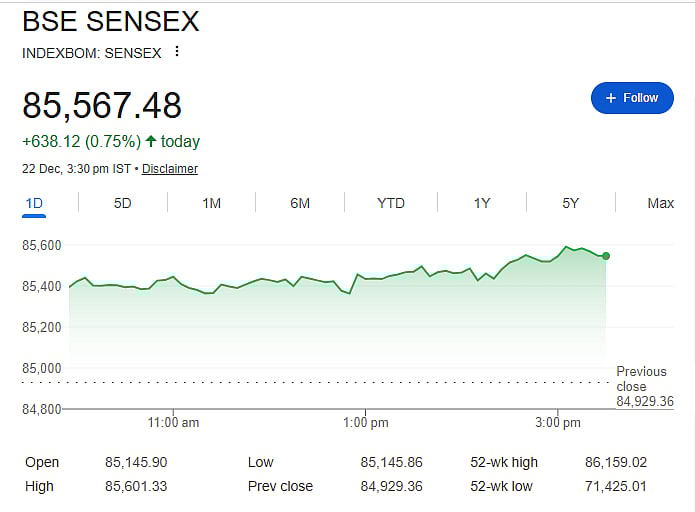Show the 6M chart range
The height and width of the screenshot is (512, 695).
click(300, 203)
